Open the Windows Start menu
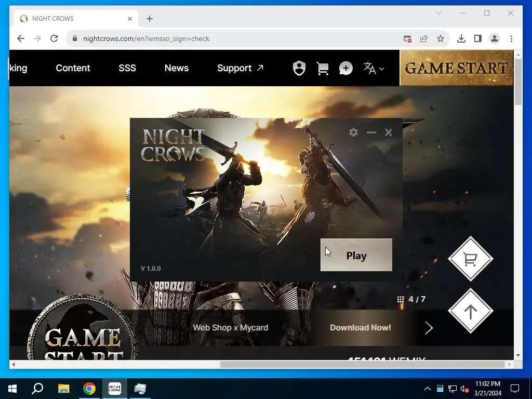Image resolution: width=532 pixels, height=399 pixels. (x=12, y=389)
